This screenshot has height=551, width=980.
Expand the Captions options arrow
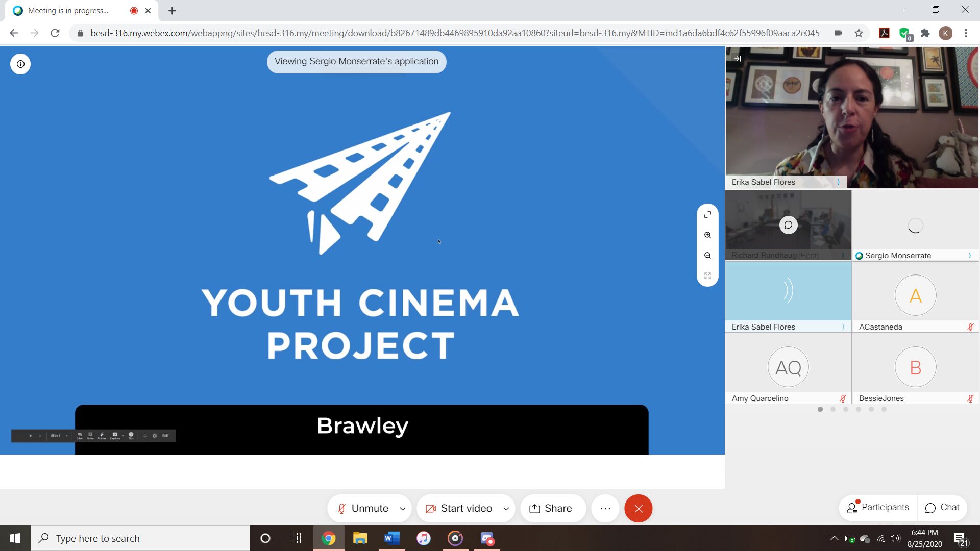[123, 436]
